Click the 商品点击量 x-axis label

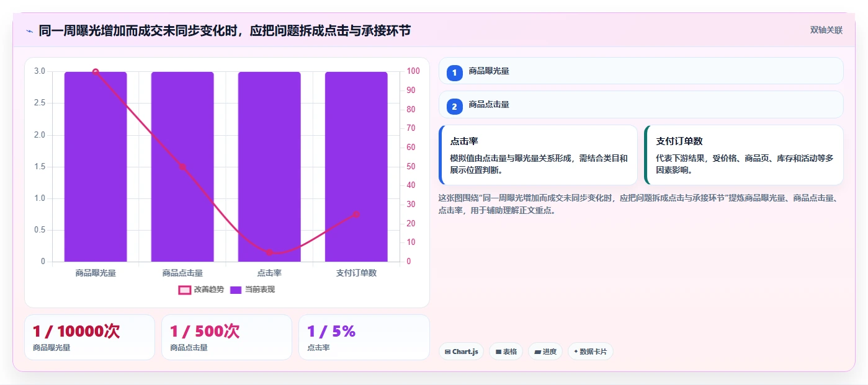coord(182,273)
